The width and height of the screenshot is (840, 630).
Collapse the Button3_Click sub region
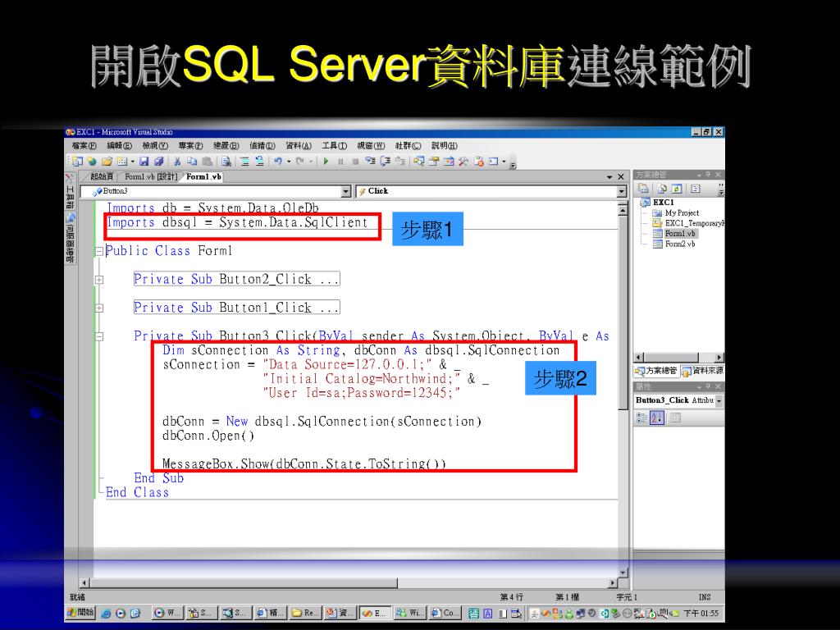point(99,336)
